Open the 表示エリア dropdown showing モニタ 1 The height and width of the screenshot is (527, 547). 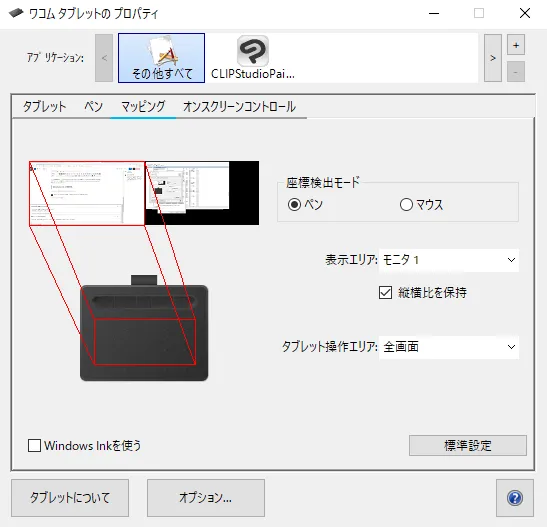pos(449,260)
